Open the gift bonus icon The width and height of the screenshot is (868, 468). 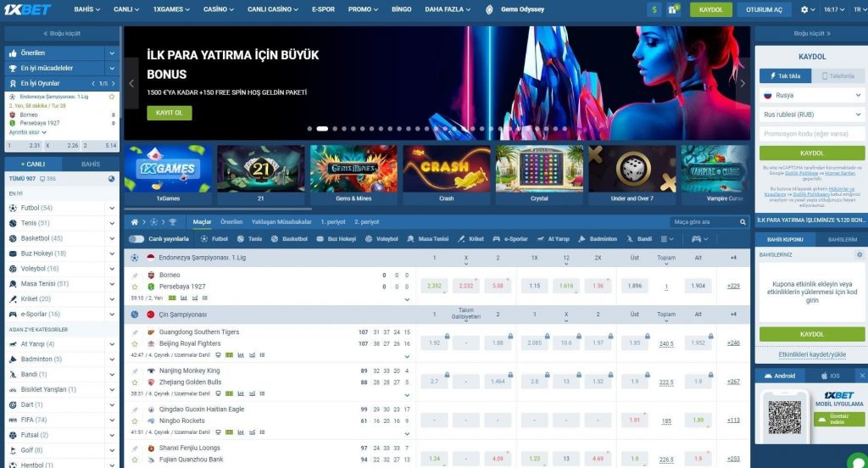[x=673, y=9]
